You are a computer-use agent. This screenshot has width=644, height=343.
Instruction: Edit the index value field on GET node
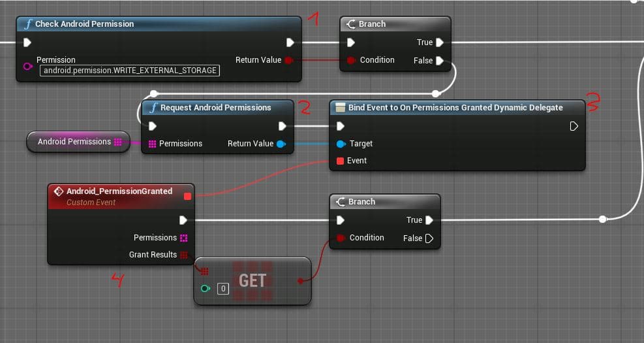[222, 289]
